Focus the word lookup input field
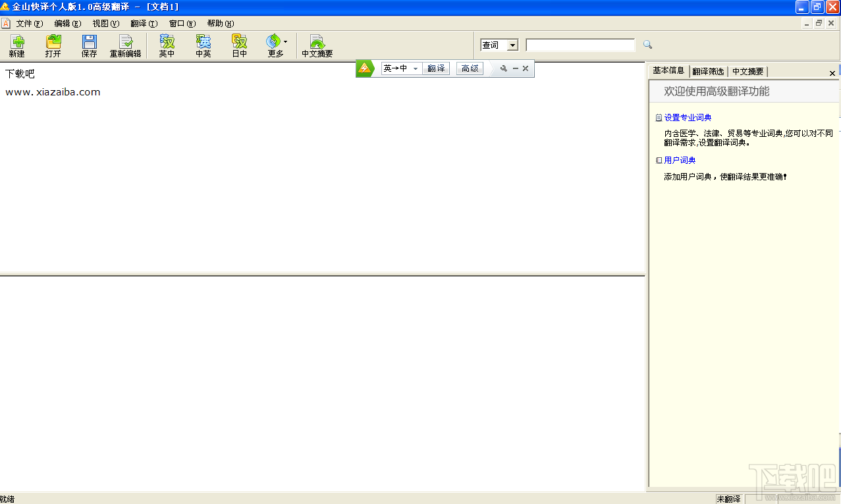This screenshot has width=841, height=504. point(581,45)
